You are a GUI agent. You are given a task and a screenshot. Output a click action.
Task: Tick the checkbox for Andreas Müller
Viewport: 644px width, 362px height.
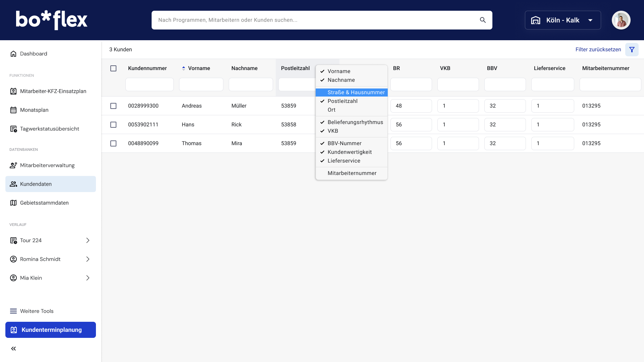coord(113,106)
